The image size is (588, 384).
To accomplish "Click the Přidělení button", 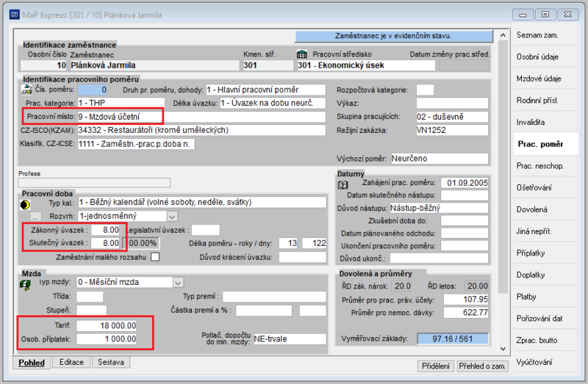I will (436, 366).
